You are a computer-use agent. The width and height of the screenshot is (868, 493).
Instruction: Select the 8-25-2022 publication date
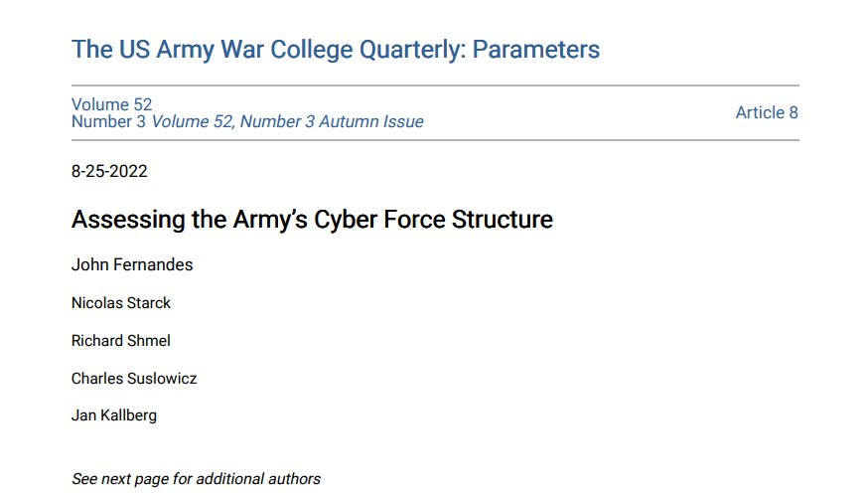click(109, 171)
